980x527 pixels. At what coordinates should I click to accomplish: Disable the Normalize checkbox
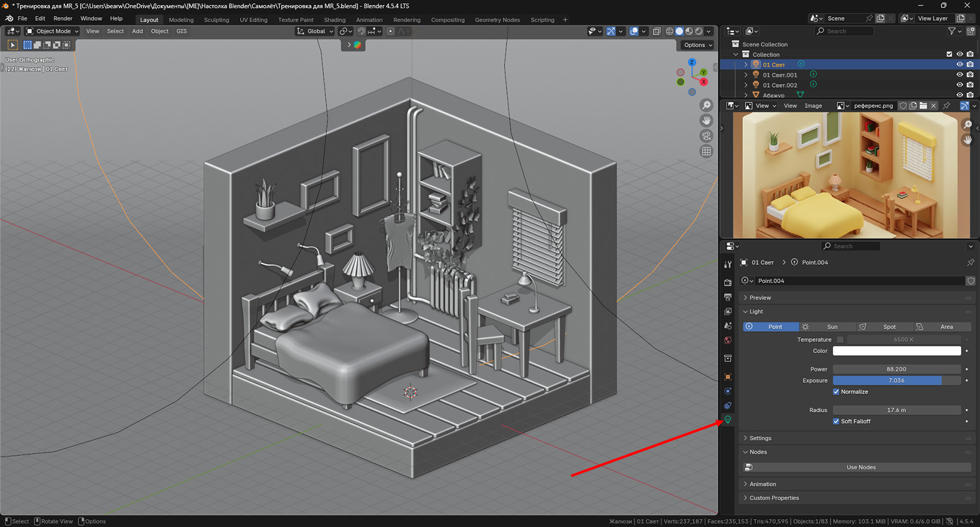coord(836,392)
